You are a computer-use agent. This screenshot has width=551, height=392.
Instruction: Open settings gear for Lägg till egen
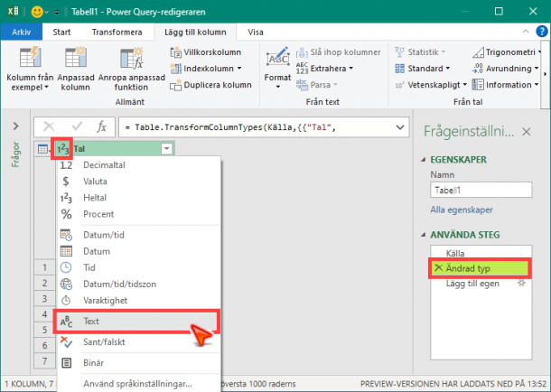tap(522, 283)
